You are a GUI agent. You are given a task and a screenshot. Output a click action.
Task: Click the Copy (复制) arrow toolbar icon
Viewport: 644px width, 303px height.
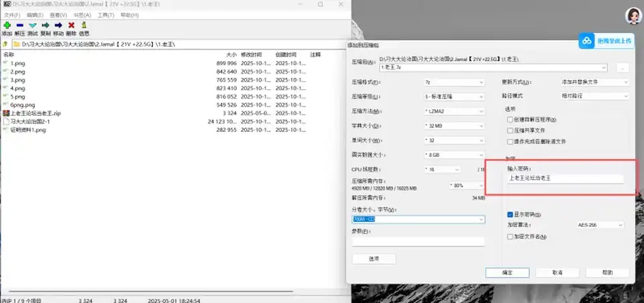[45, 25]
